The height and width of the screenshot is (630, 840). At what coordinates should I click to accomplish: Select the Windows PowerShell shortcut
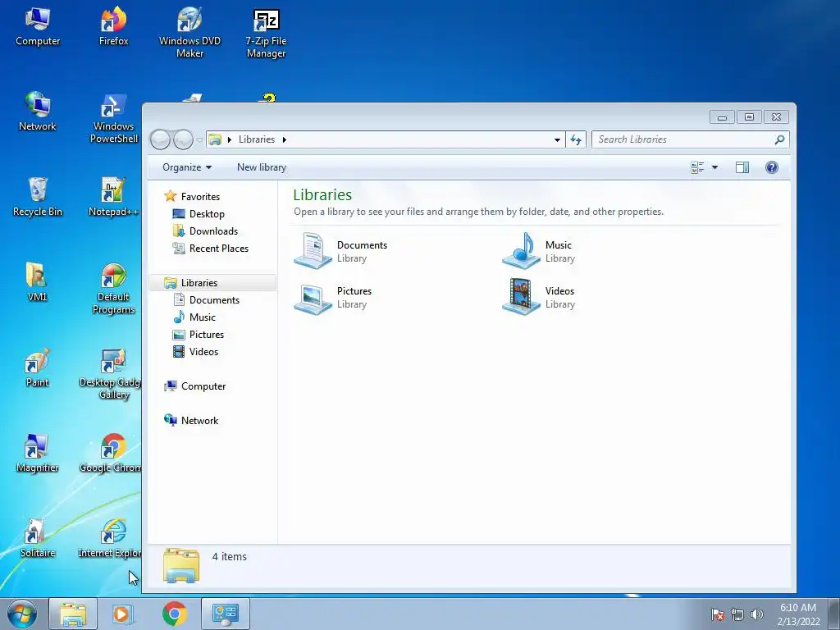113,118
